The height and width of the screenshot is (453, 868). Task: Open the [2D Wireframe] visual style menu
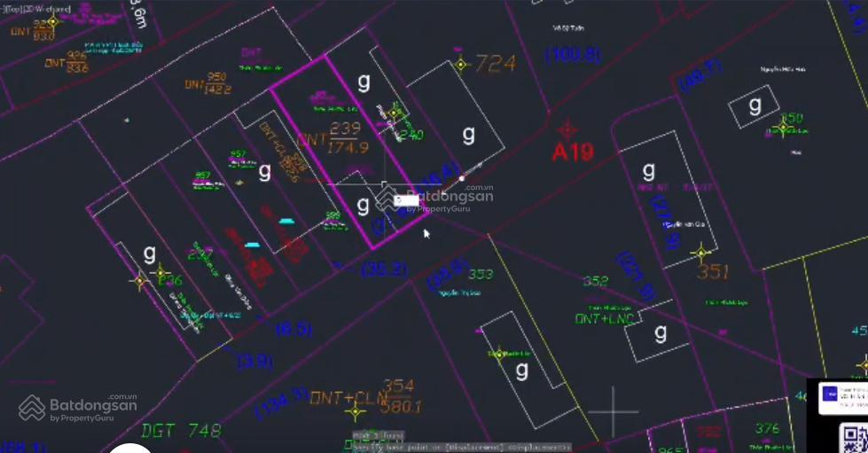point(46,8)
